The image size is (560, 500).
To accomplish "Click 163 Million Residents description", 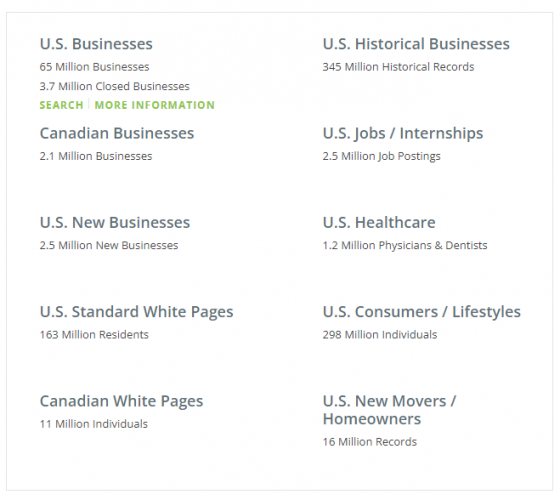I will coord(94,335).
